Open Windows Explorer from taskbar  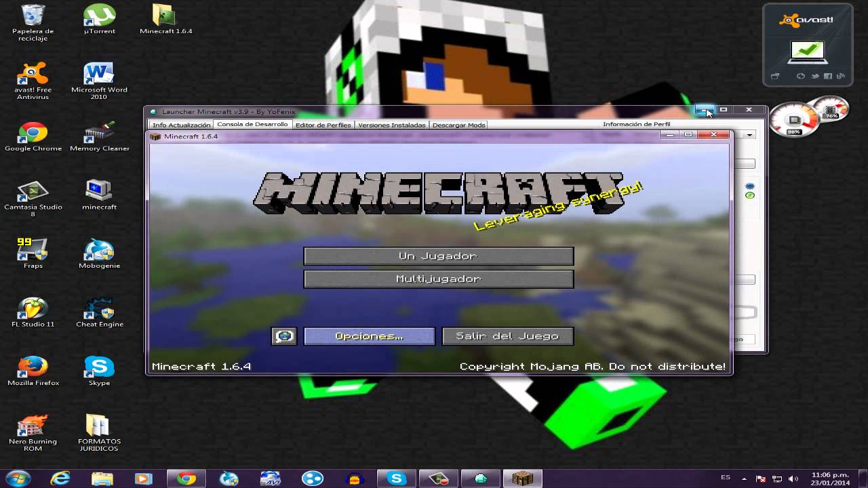point(102,479)
